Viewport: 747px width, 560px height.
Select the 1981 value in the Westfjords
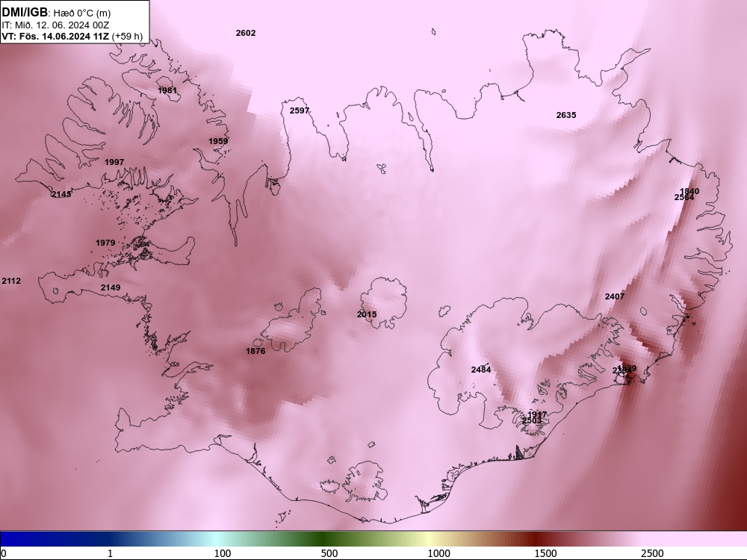167,90
